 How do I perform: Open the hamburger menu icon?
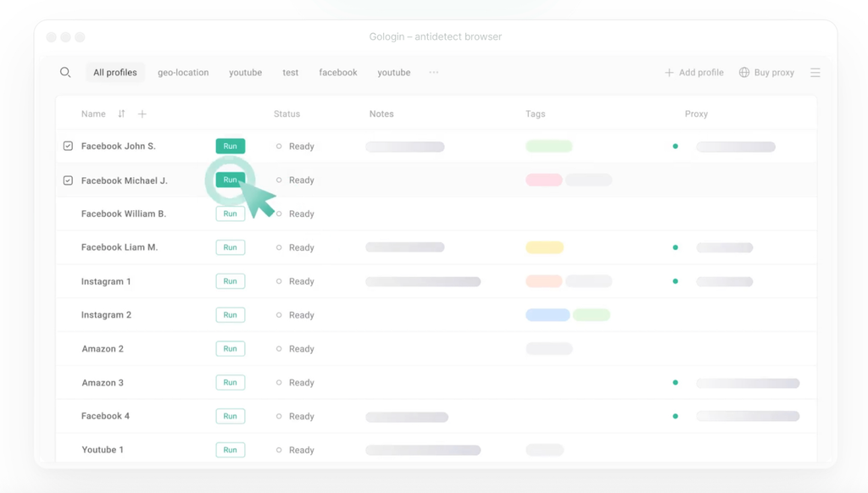[815, 73]
